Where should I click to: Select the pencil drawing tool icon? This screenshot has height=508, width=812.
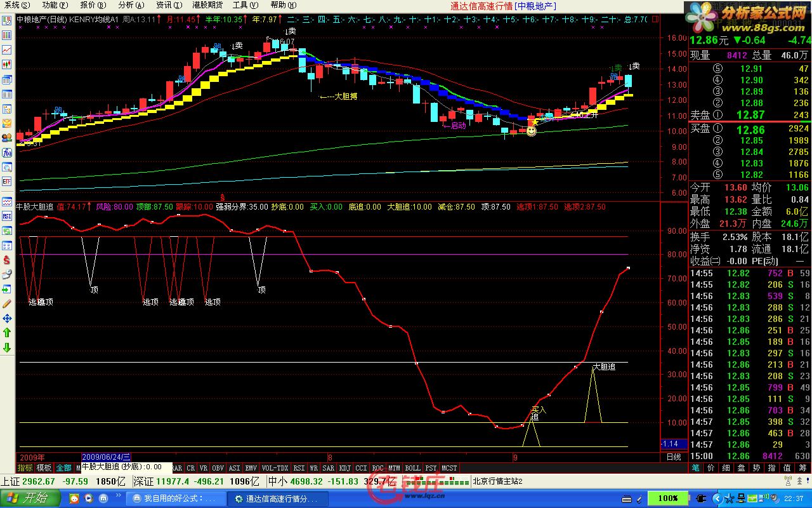click(x=7, y=304)
